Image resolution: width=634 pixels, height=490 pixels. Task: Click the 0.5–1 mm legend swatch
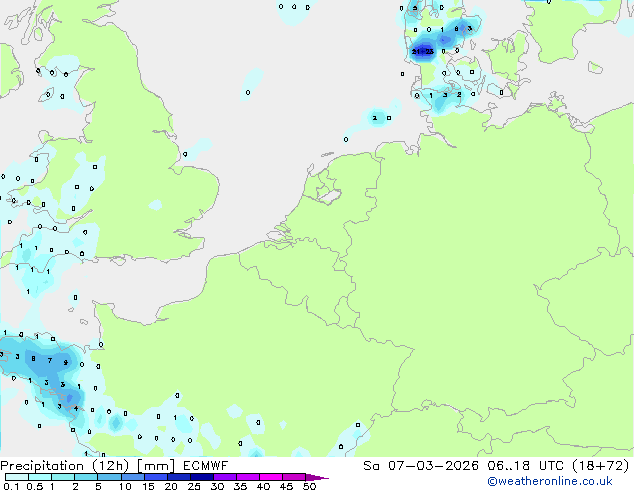[40, 477]
